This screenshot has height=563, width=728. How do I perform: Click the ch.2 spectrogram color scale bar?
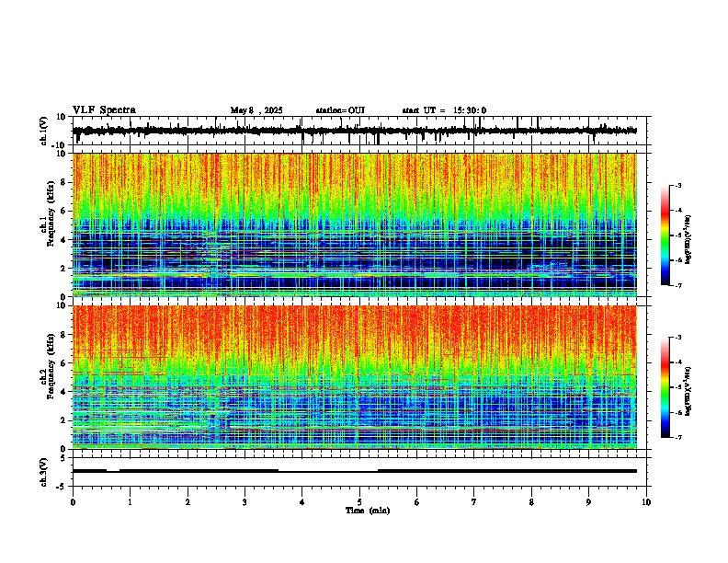[x=665, y=387]
